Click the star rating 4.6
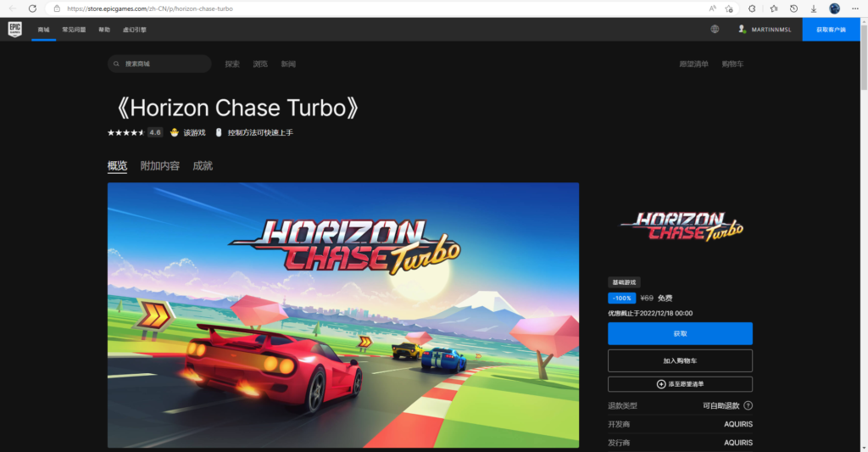This screenshot has height=452, width=868. (135, 132)
